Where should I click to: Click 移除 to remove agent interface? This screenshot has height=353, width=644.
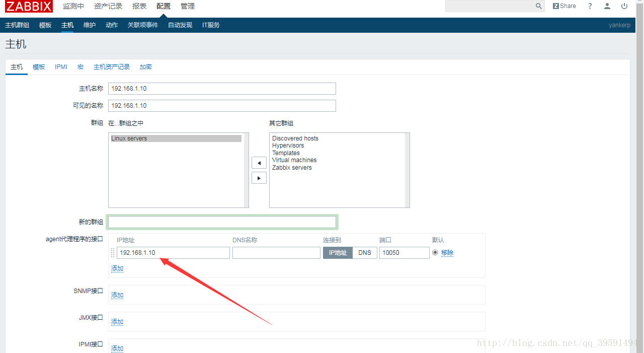[447, 253]
